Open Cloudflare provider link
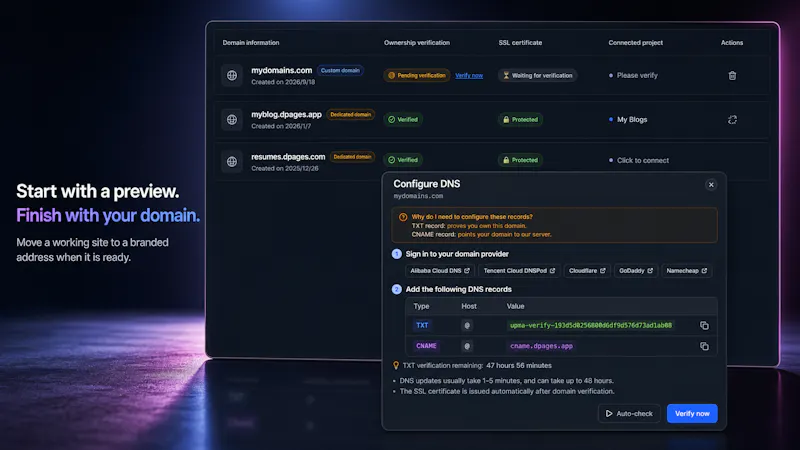The image size is (800, 450). point(587,271)
